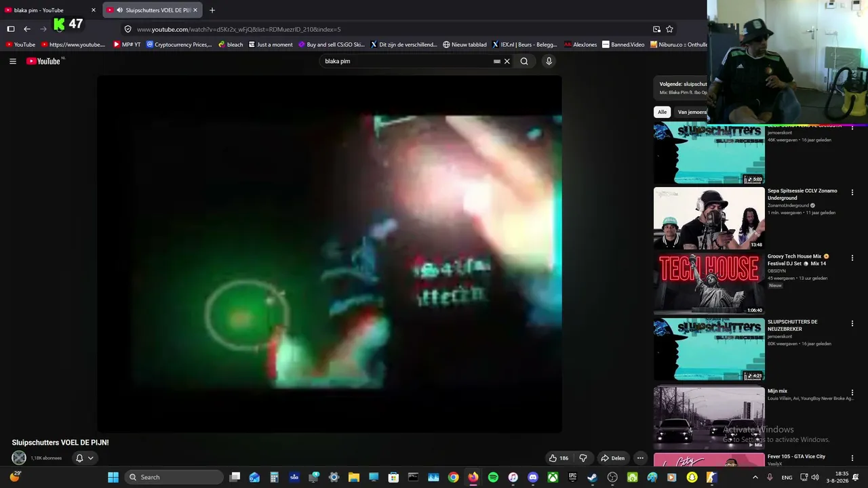
Task: Dislike the video with thumbs down
Action: pyautogui.click(x=583, y=458)
